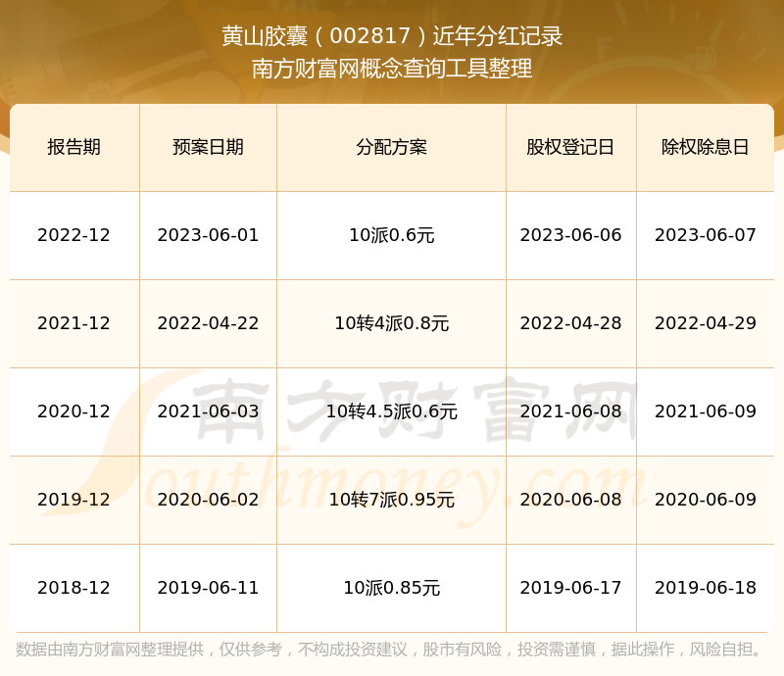
Task: Select the 2021-06-03 proposal date cell
Action: [x=208, y=411]
